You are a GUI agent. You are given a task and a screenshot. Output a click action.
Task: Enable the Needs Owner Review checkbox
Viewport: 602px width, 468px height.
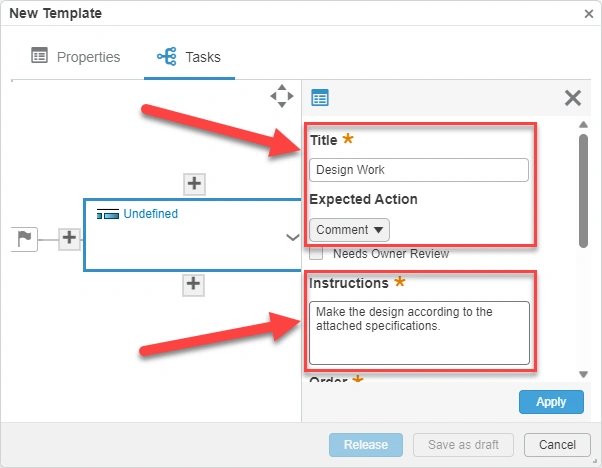point(316,254)
